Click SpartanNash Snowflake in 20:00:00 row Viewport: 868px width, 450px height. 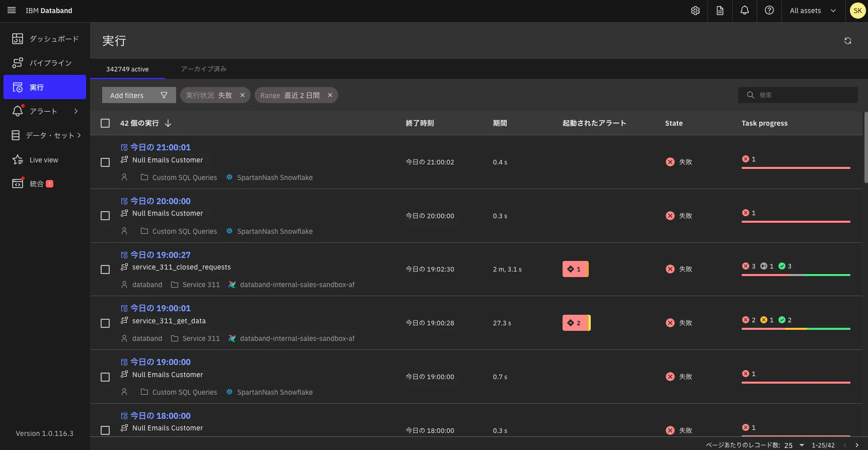click(x=275, y=231)
